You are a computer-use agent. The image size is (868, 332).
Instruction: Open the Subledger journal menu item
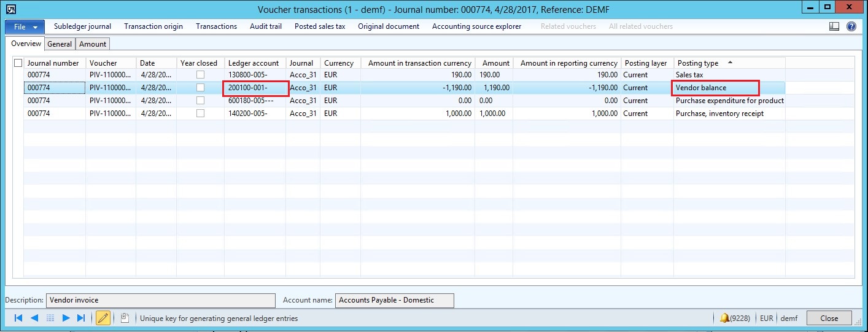click(x=82, y=26)
